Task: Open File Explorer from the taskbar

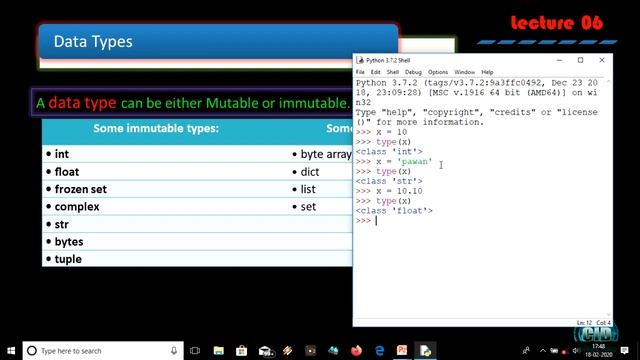Action: (219, 351)
